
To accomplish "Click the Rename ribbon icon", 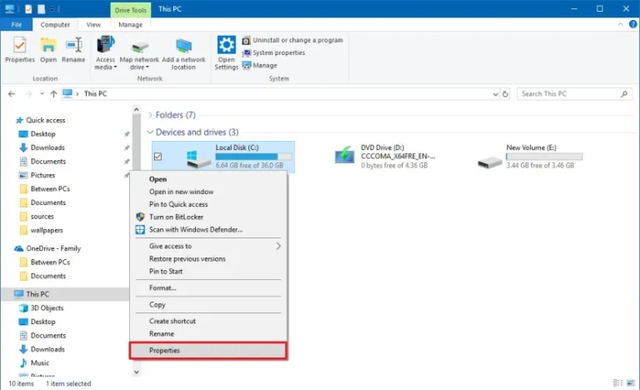I will point(73,45).
